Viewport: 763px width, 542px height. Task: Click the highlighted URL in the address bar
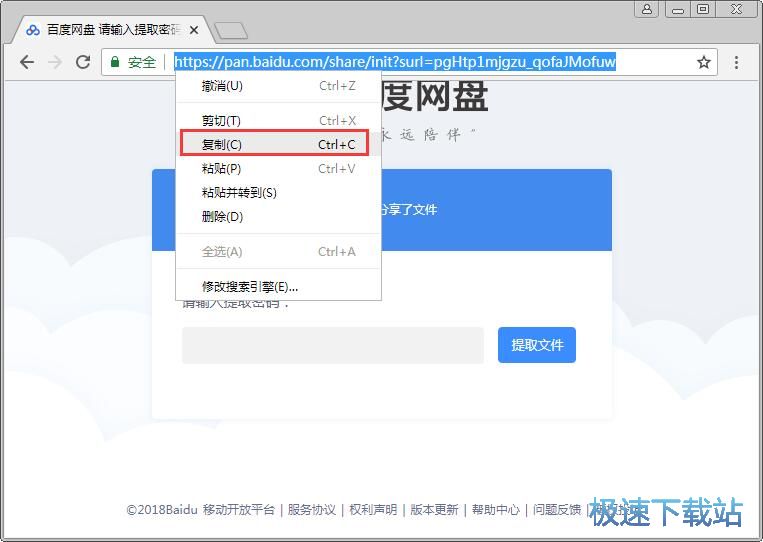coord(395,62)
